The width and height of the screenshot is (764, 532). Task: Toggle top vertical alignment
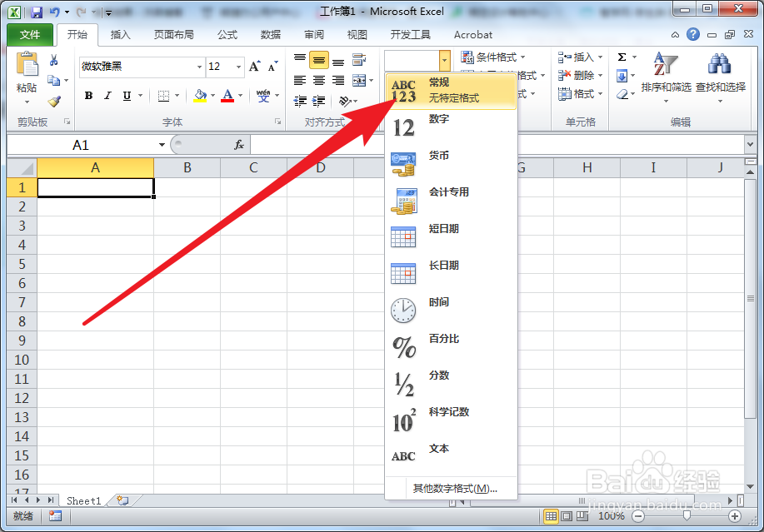(x=300, y=60)
